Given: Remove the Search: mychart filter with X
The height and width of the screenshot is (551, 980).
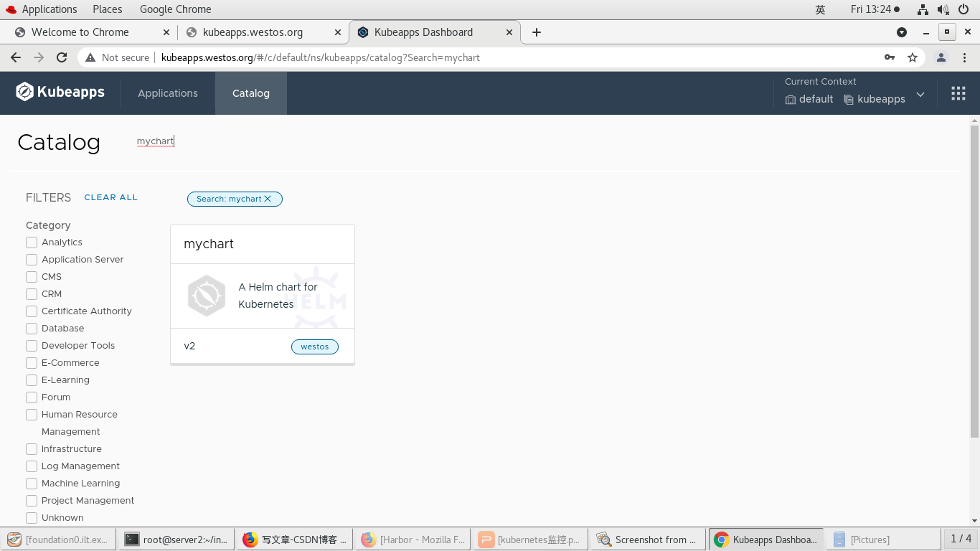Looking at the screenshot, I should (x=268, y=199).
